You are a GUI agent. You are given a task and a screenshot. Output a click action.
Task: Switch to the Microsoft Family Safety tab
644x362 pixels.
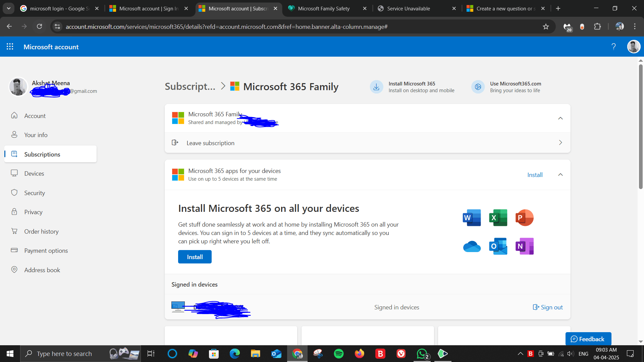tap(324, 8)
